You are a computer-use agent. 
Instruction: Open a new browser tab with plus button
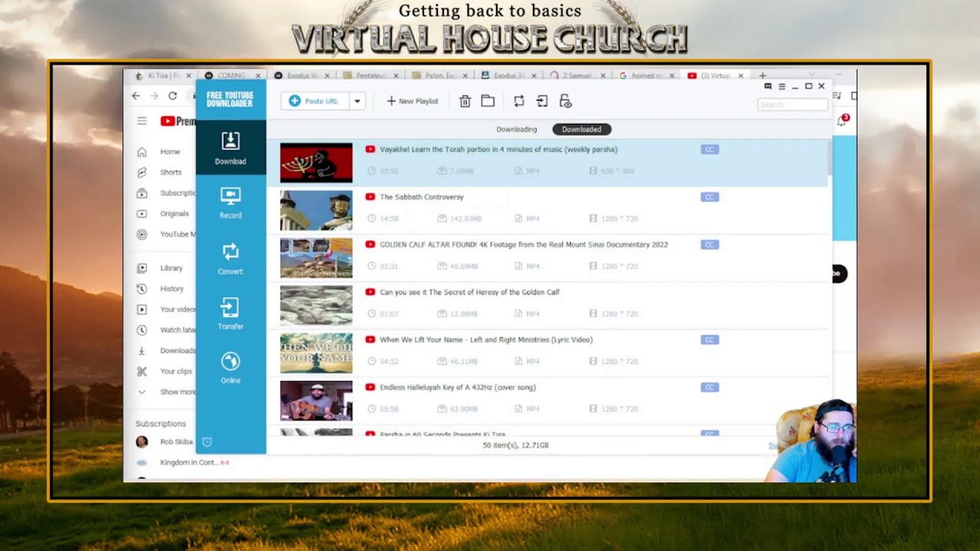point(763,76)
